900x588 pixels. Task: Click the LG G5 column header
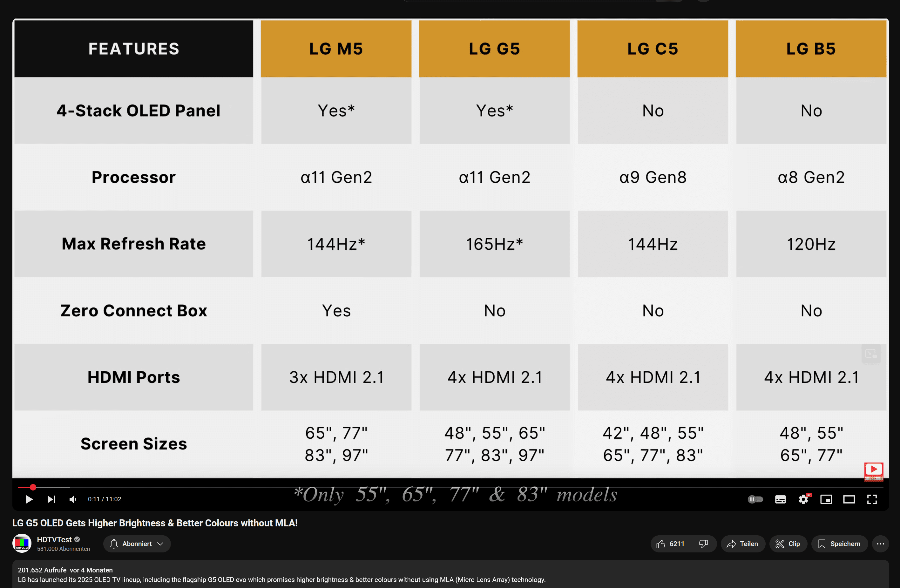(x=494, y=48)
